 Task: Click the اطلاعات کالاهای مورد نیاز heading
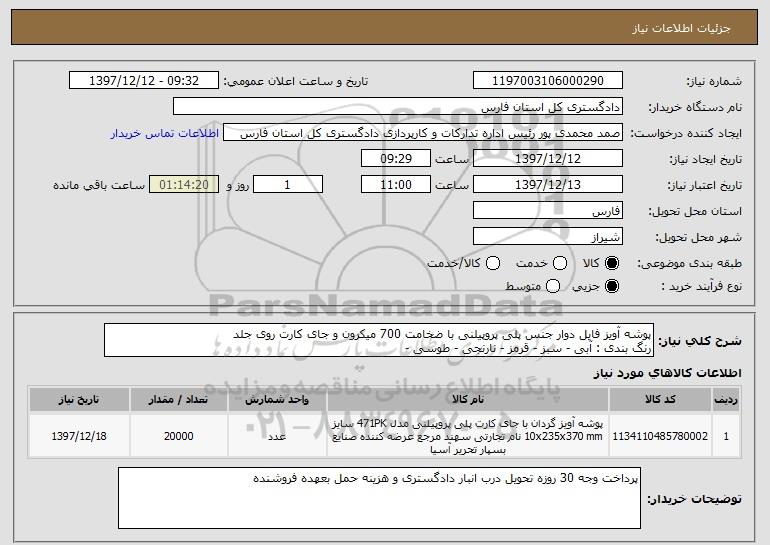click(x=667, y=373)
